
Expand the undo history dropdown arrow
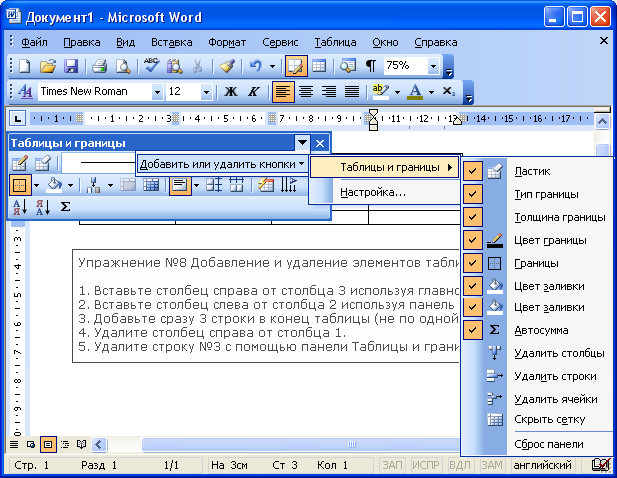272,66
